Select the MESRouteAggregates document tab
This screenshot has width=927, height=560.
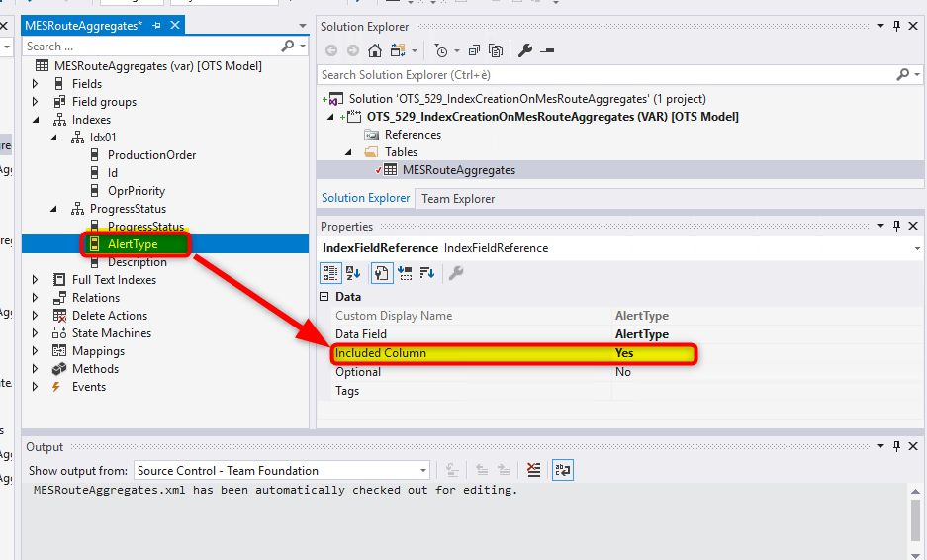click(x=84, y=25)
